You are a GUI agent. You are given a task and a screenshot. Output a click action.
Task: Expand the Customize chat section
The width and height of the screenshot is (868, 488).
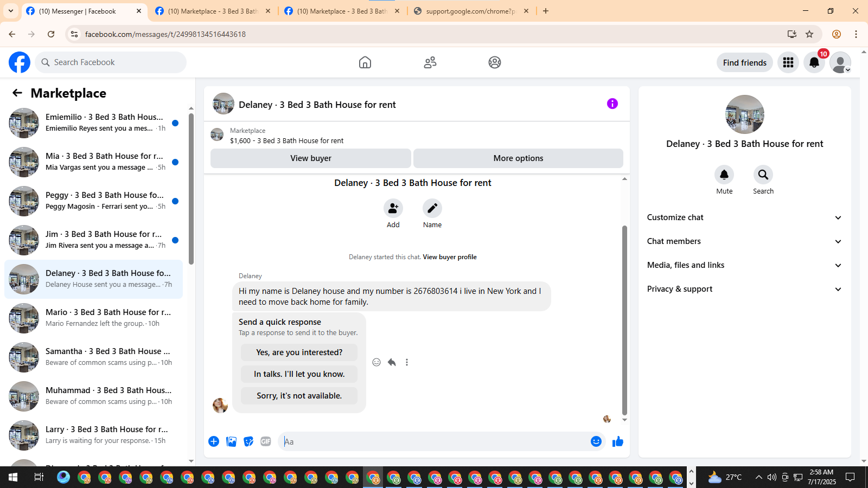(745, 217)
